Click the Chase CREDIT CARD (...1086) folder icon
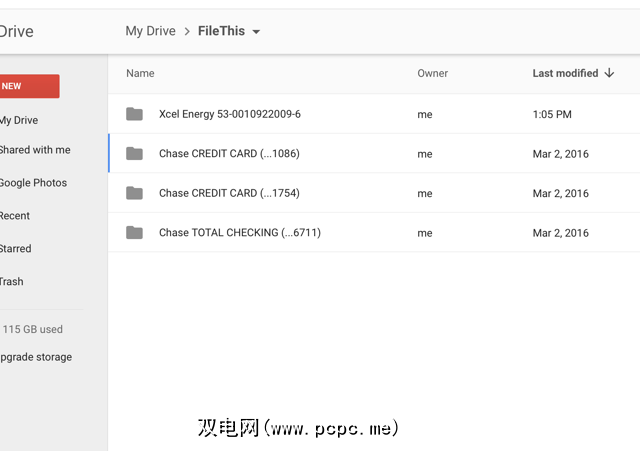 coord(134,154)
